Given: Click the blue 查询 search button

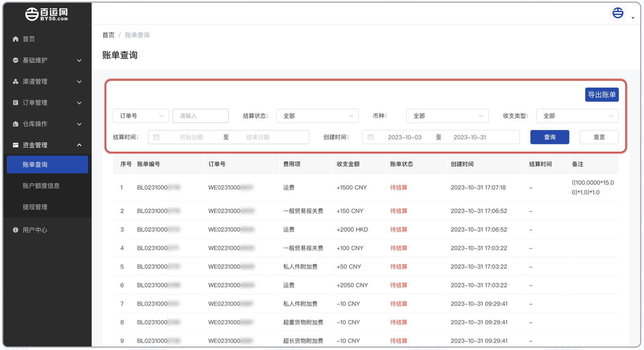Looking at the screenshot, I should (x=549, y=137).
